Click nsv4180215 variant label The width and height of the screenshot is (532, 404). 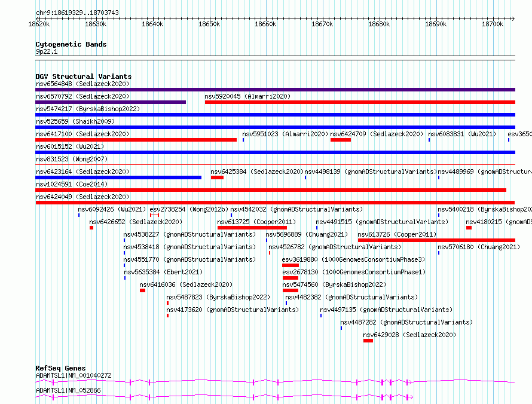point(499,222)
